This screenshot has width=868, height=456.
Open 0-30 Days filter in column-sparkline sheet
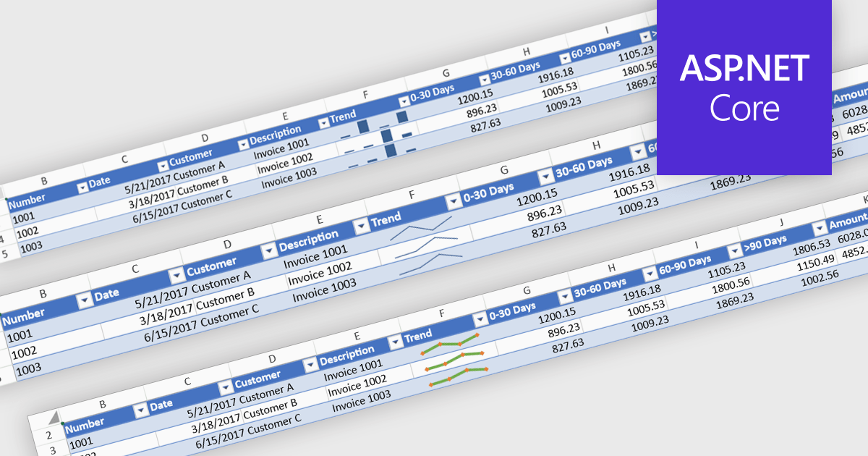tap(484, 80)
